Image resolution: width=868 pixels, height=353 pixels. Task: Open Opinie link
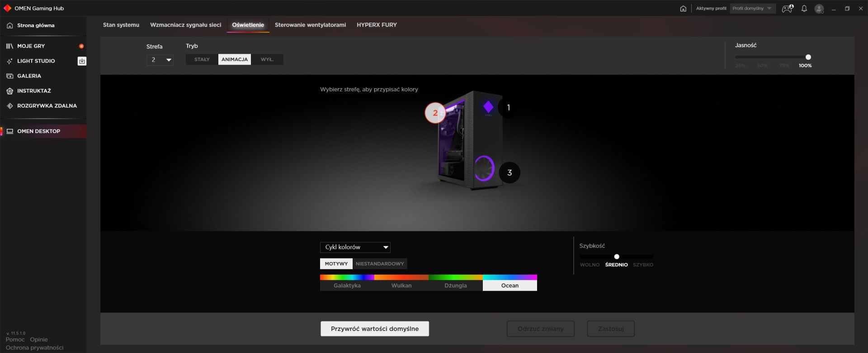[x=39, y=339]
